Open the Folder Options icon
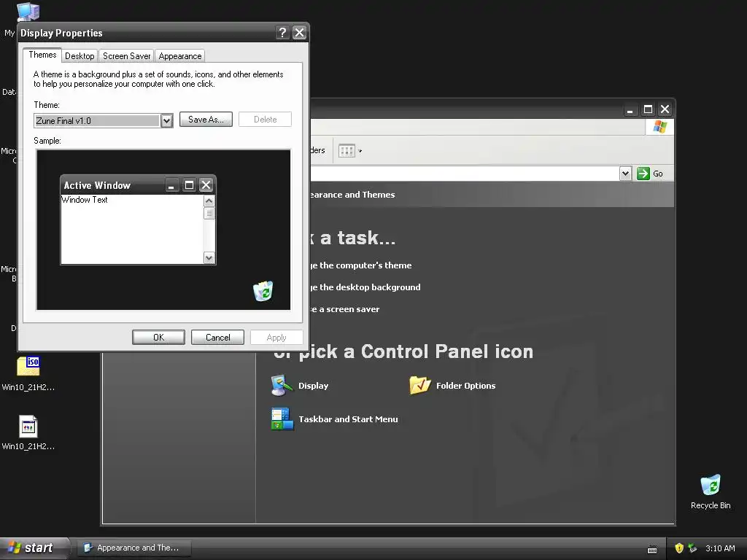Viewport: 747px width, 560px height. [452, 386]
